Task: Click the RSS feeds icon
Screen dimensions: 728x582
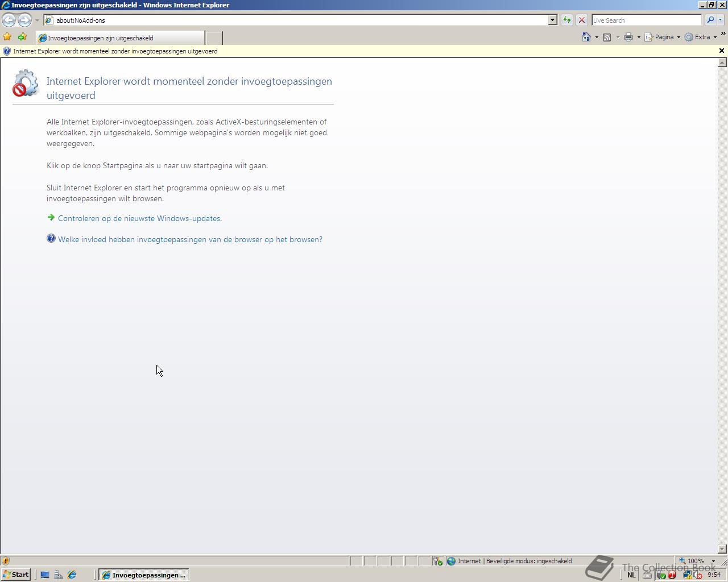Action: click(607, 37)
